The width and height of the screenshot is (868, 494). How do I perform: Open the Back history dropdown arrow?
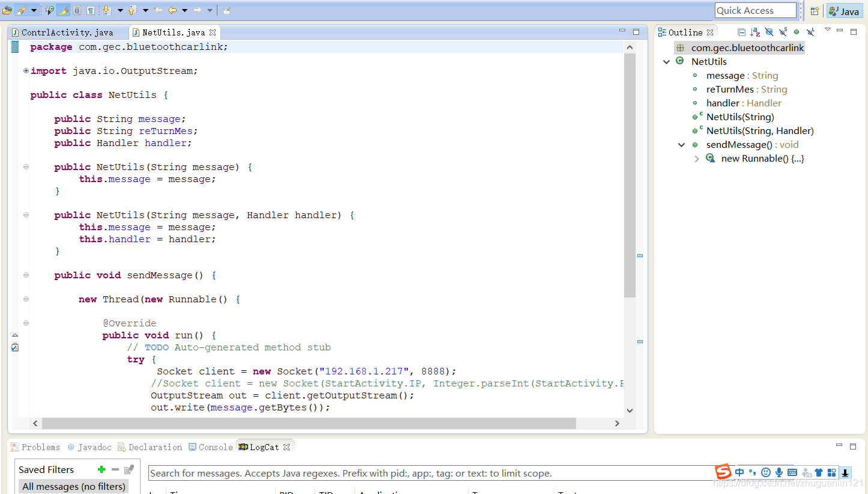click(184, 10)
